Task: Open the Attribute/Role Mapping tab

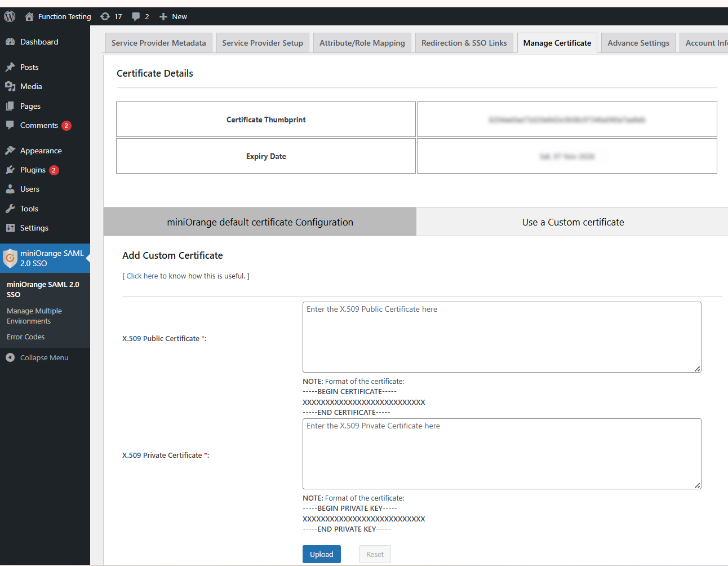Action: point(362,43)
